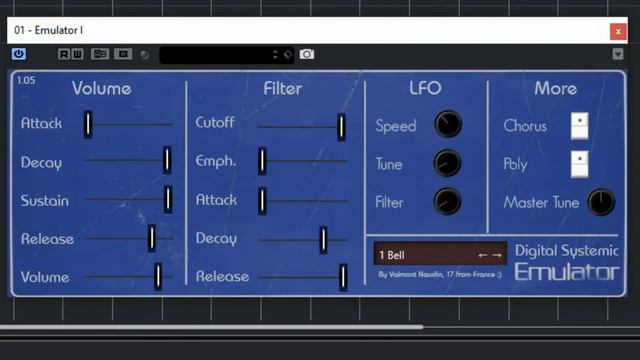Click the Chorus label
Image resolution: width=640 pixels, height=360 pixels.
click(x=525, y=126)
